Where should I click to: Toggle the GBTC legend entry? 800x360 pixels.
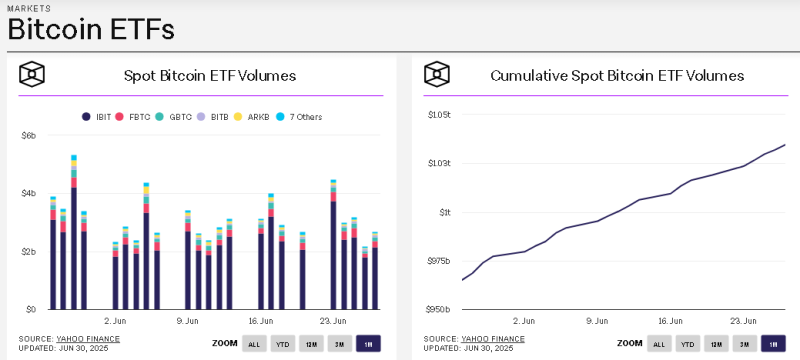173,117
